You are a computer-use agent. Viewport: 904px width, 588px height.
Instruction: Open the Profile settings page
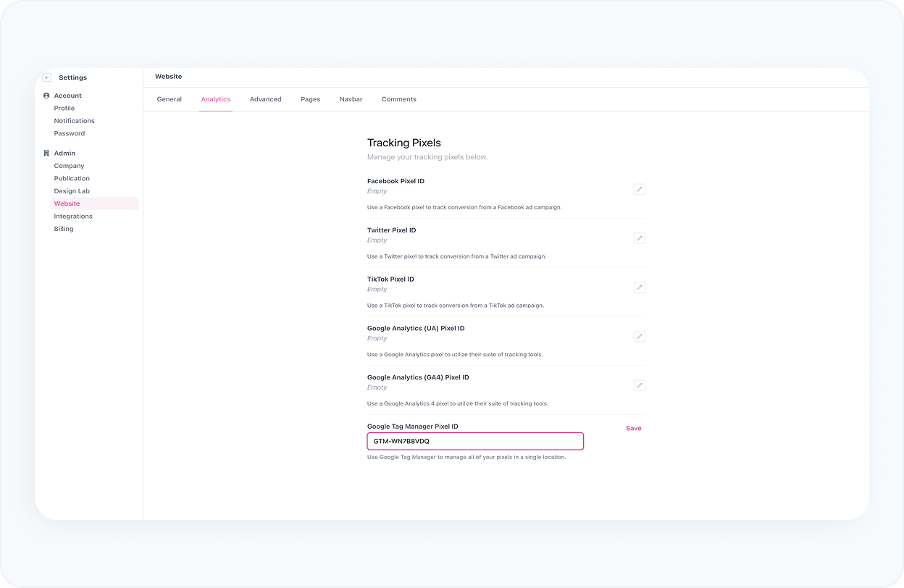[64, 108]
